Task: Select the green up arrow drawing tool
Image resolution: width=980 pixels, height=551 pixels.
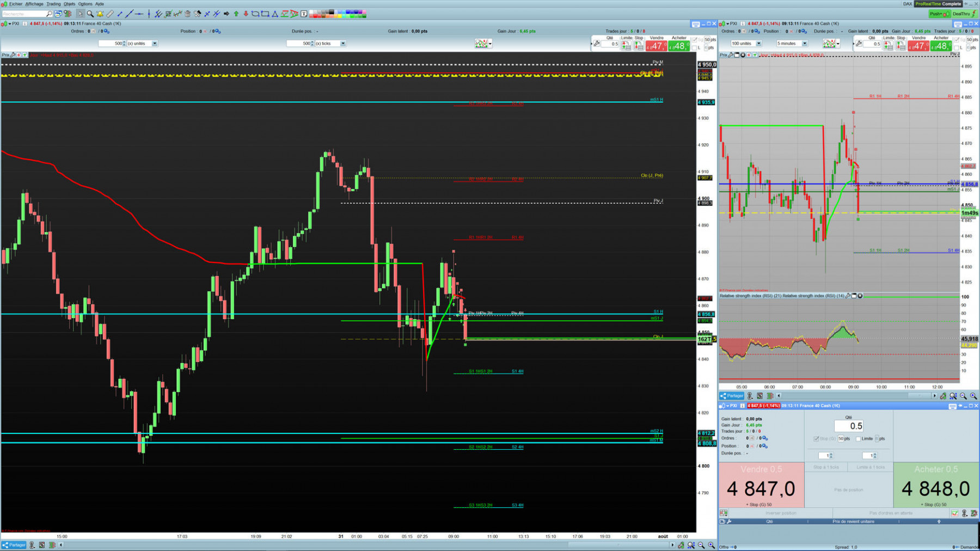Action: pyautogui.click(x=236, y=14)
